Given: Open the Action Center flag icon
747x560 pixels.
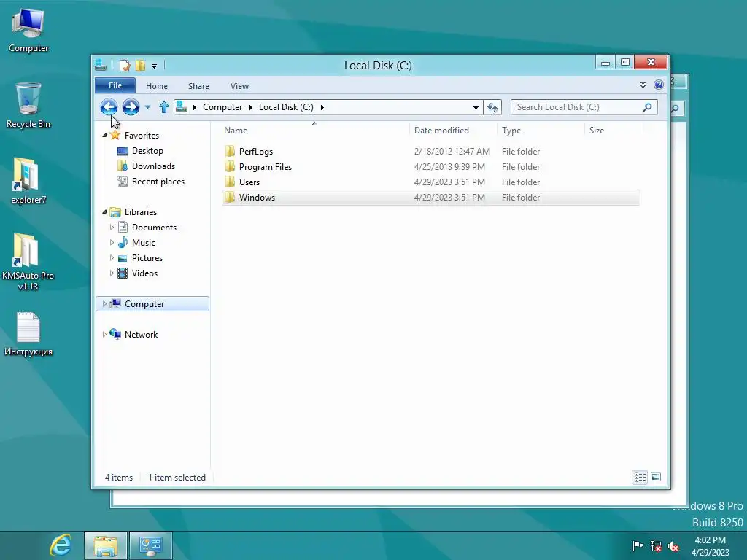Looking at the screenshot, I should (x=638, y=546).
